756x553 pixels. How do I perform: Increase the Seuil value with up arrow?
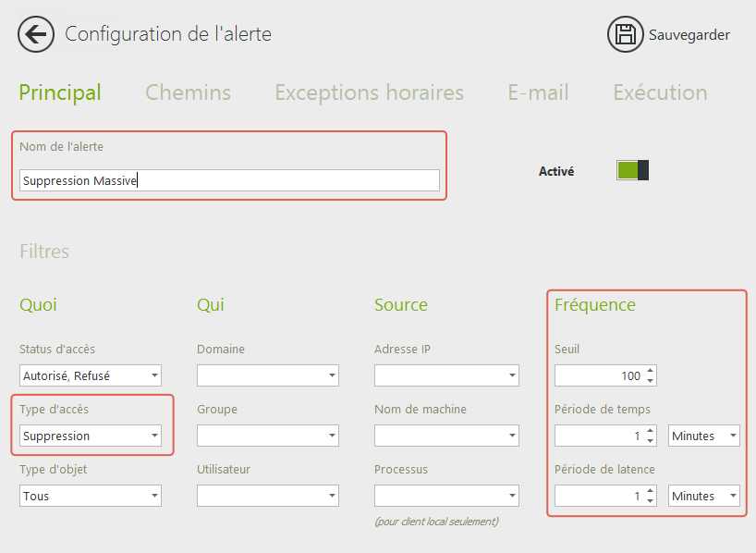(x=651, y=371)
